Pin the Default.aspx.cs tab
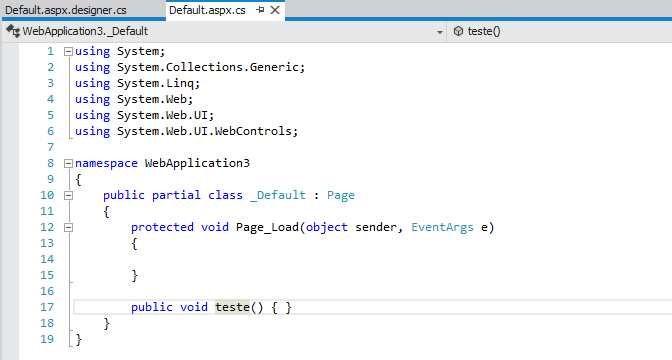This screenshot has width=672, height=360. (260, 10)
